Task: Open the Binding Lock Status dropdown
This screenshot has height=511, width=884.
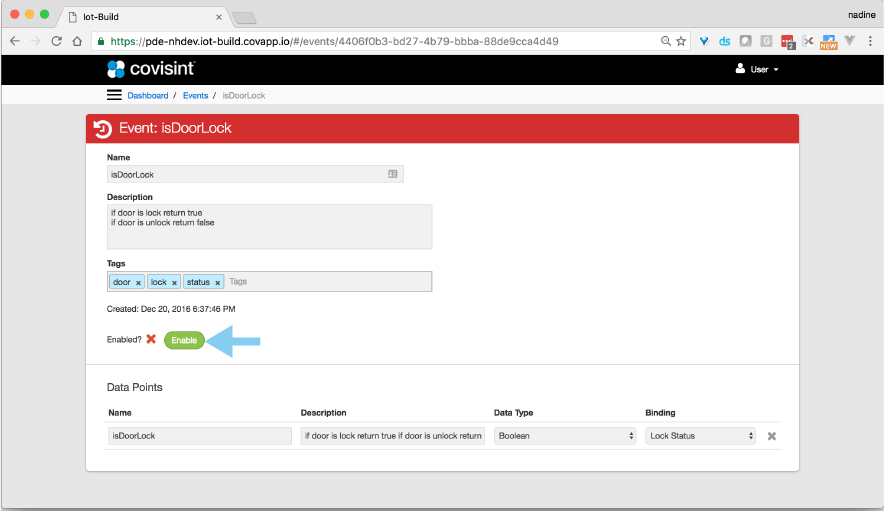Action: 700,436
